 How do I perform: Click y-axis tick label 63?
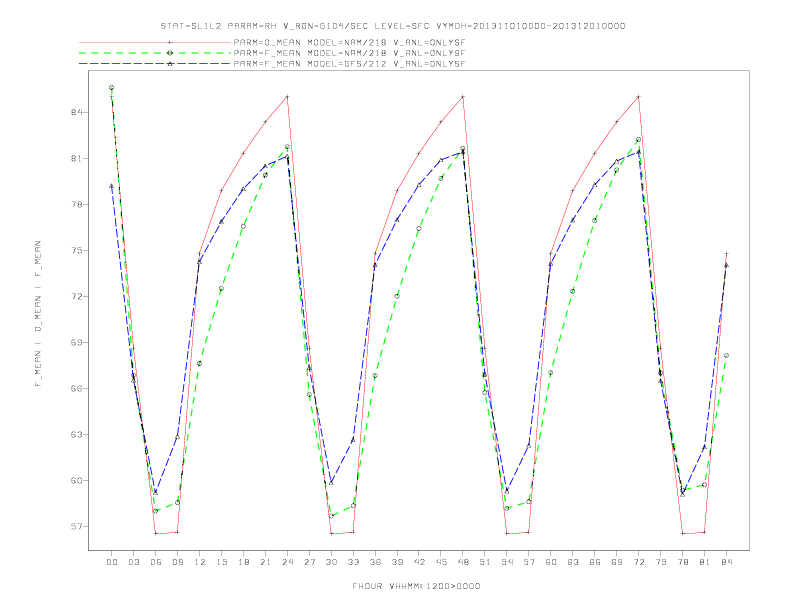[76, 434]
